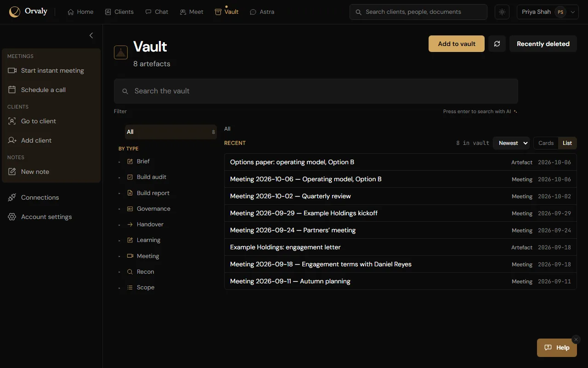This screenshot has width=588, height=368.
Task: Expand the Scope filter arrow
Action: pyautogui.click(x=119, y=288)
